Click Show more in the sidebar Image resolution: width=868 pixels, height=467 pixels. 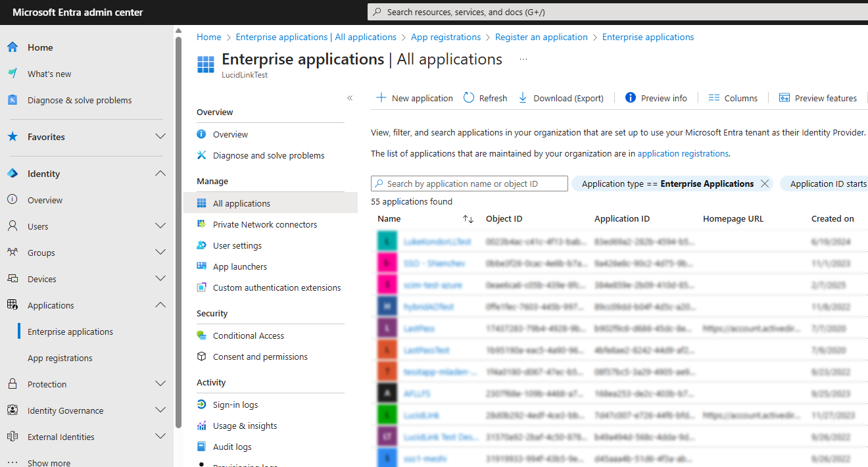click(49, 463)
